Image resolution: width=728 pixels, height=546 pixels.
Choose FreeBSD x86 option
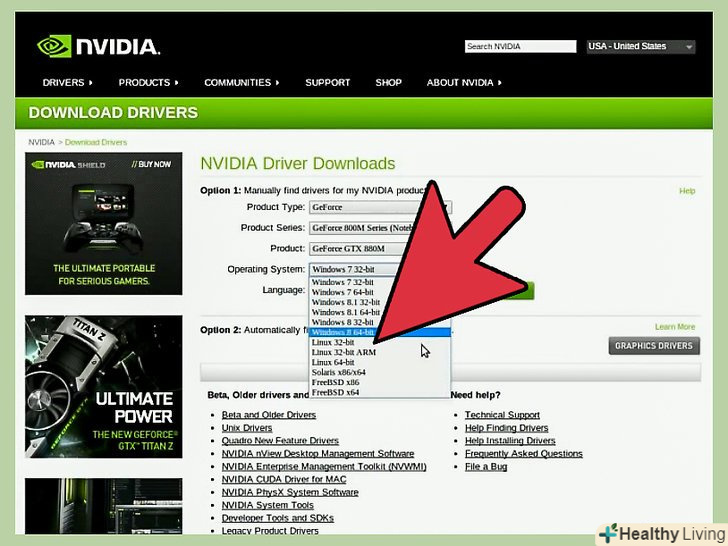coord(380,383)
